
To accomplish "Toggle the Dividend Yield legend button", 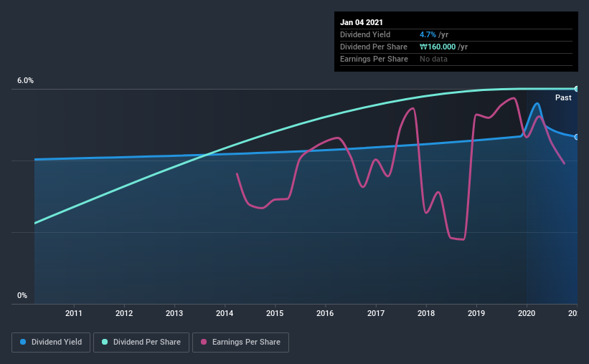I will (x=51, y=343).
